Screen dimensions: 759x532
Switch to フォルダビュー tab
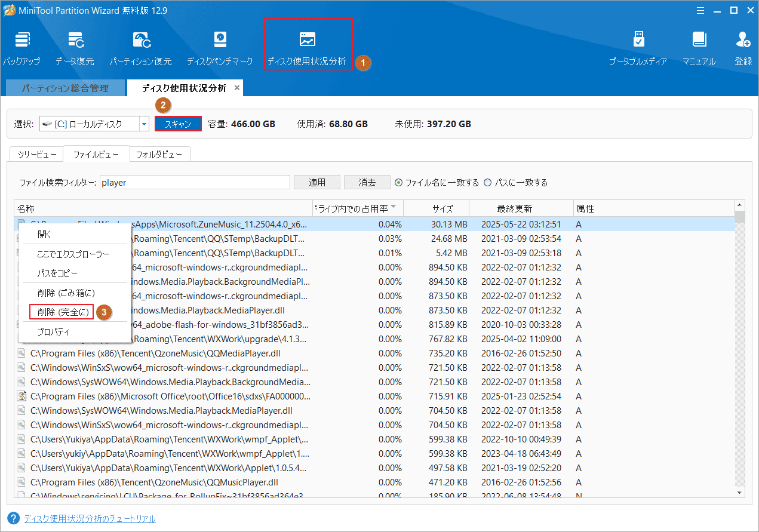[159, 155]
